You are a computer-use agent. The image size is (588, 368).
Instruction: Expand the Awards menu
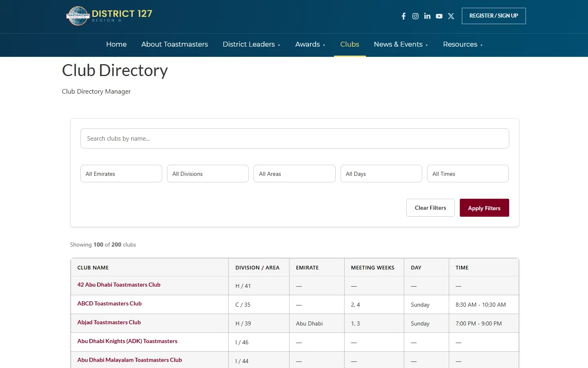[x=310, y=44]
